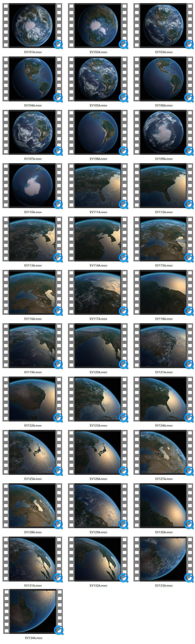Select the EV101A.mov thumbnail

[x=32, y=25]
